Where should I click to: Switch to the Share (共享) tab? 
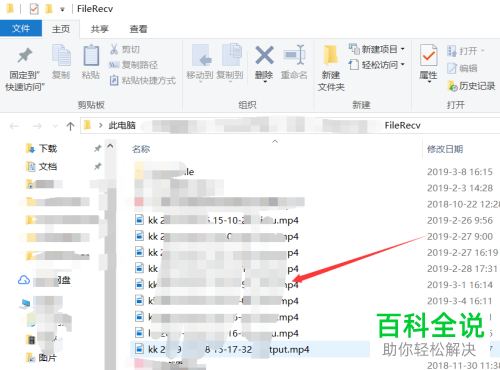click(x=99, y=29)
